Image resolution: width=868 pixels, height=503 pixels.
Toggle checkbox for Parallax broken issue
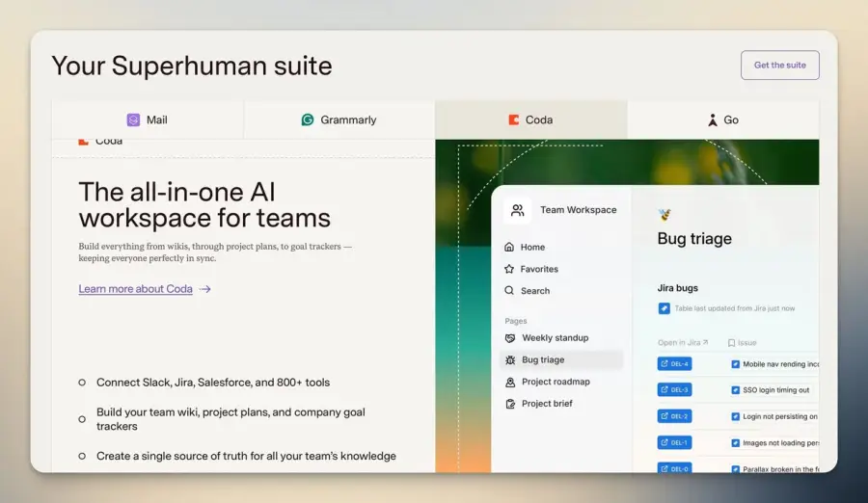(x=735, y=469)
